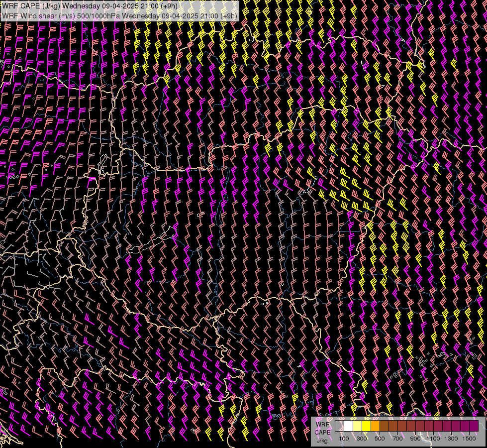Click the pale yellow 200 J/kg legend swatch
Viewport: 487px width, 448px height.
point(358,426)
